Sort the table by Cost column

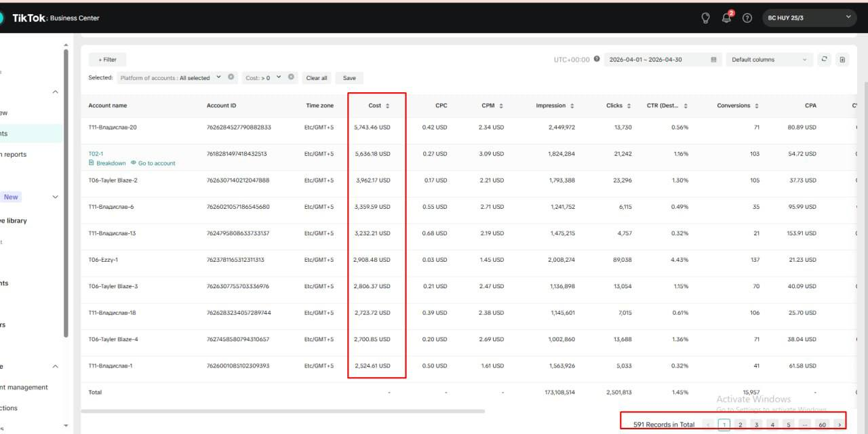tap(379, 106)
